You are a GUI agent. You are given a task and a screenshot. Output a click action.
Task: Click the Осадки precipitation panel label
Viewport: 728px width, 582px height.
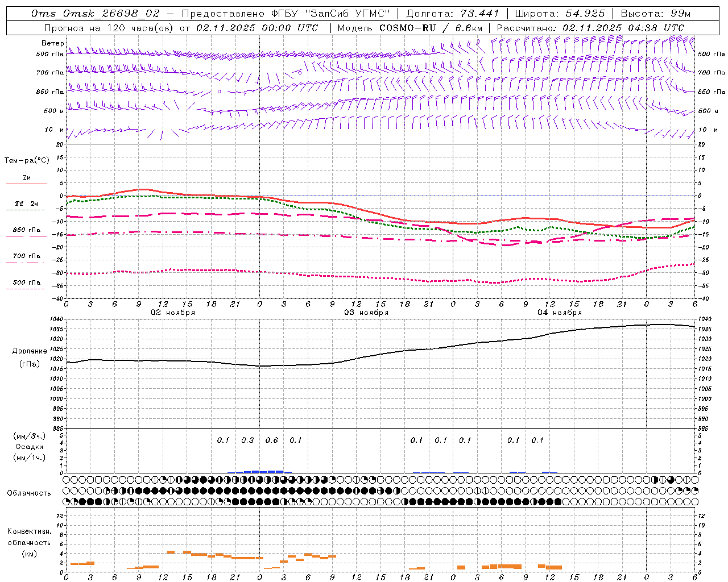30,447
